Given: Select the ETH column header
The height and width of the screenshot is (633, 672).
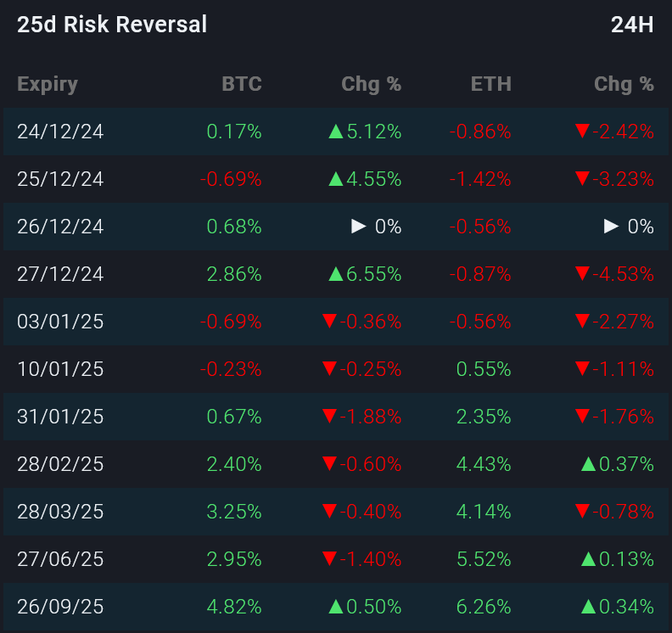Looking at the screenshot, I should [491, 83].
